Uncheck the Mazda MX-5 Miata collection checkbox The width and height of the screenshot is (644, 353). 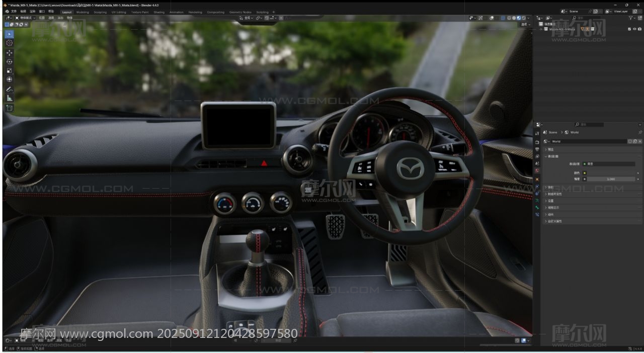(x=629, y=29)
